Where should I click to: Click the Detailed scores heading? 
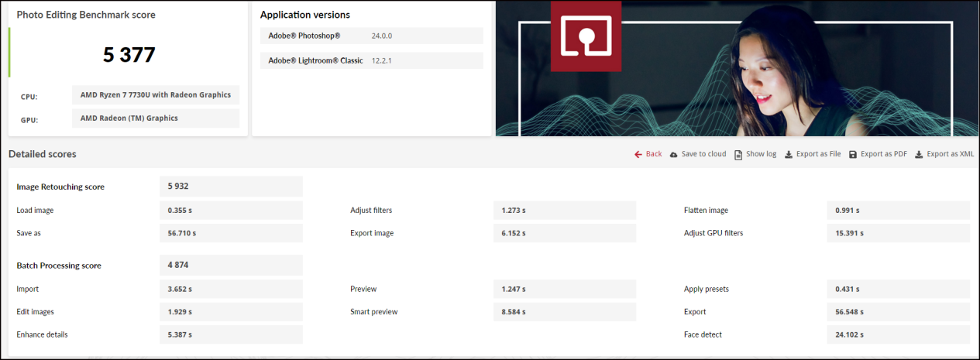43,154
